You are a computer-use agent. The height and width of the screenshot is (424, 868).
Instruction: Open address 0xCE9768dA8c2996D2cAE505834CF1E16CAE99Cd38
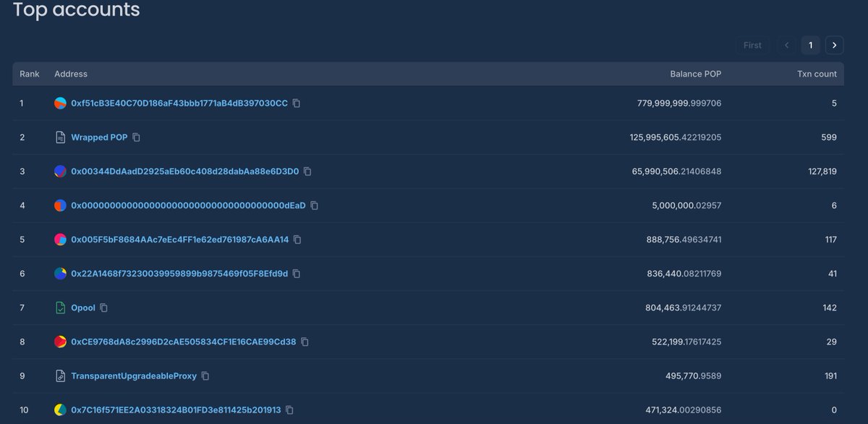pyautogui.click(x=183, y=342)
